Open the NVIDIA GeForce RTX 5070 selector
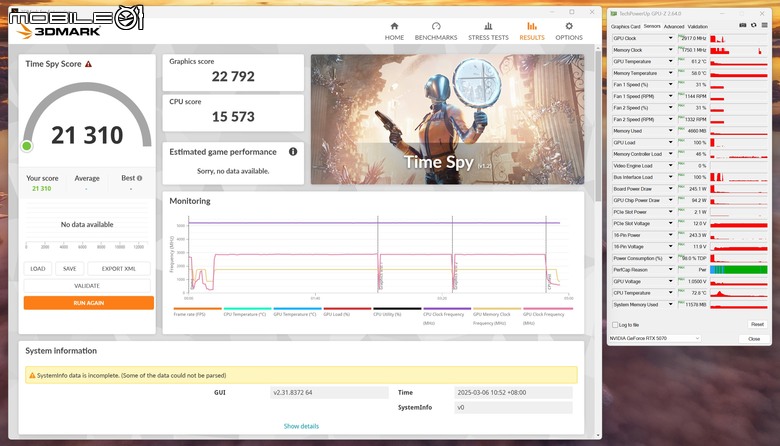 coord(655,338)
